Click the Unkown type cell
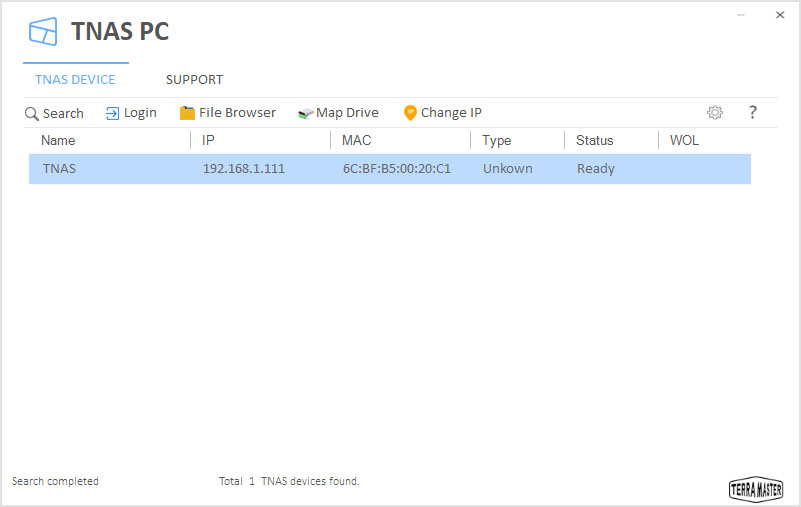The width and height of the screenshot is (801, 507). coord(508,169)
